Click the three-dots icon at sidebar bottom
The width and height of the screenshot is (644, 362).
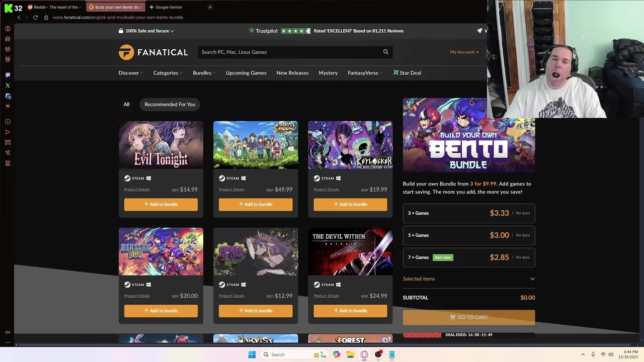[8, 342]
